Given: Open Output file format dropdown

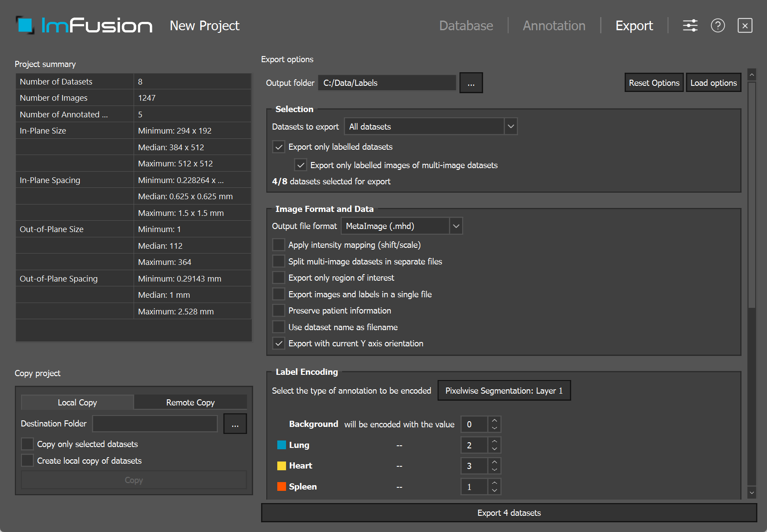Looking at the screenshot, I should coord(402,226).
